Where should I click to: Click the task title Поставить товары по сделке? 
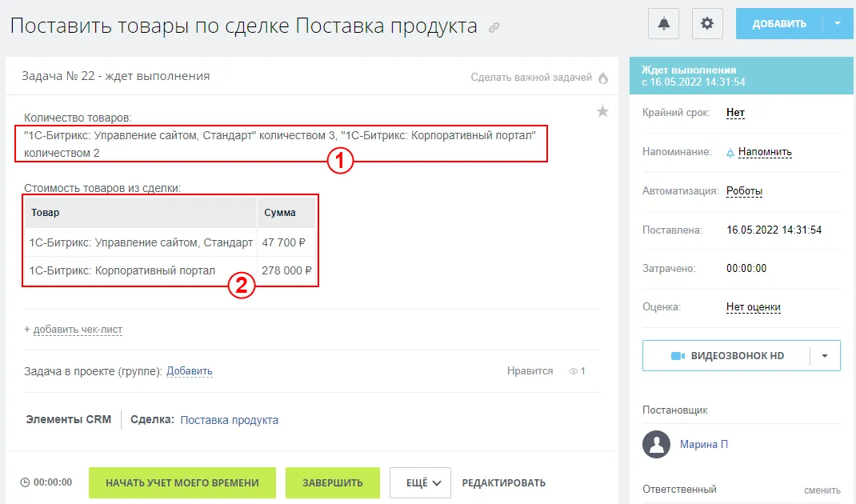click(x=243, y=26)
